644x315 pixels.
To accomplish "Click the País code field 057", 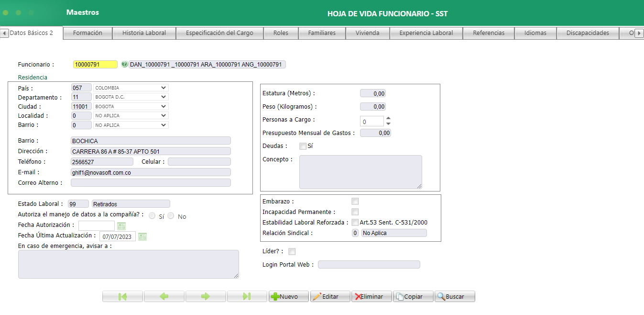I will coord(81,88).
